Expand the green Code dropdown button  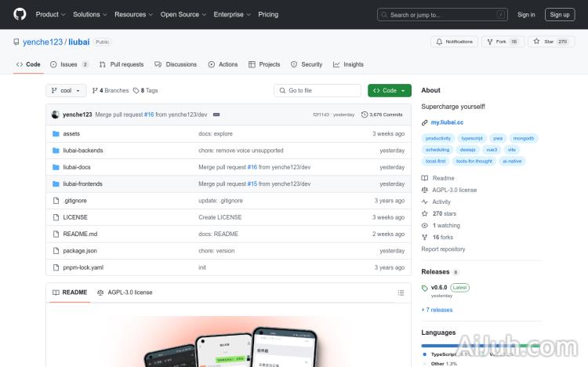[389, 91]
